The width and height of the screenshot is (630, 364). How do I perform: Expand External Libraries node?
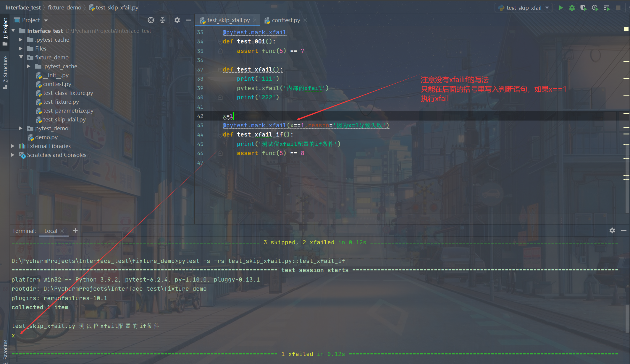click(13, 146)
